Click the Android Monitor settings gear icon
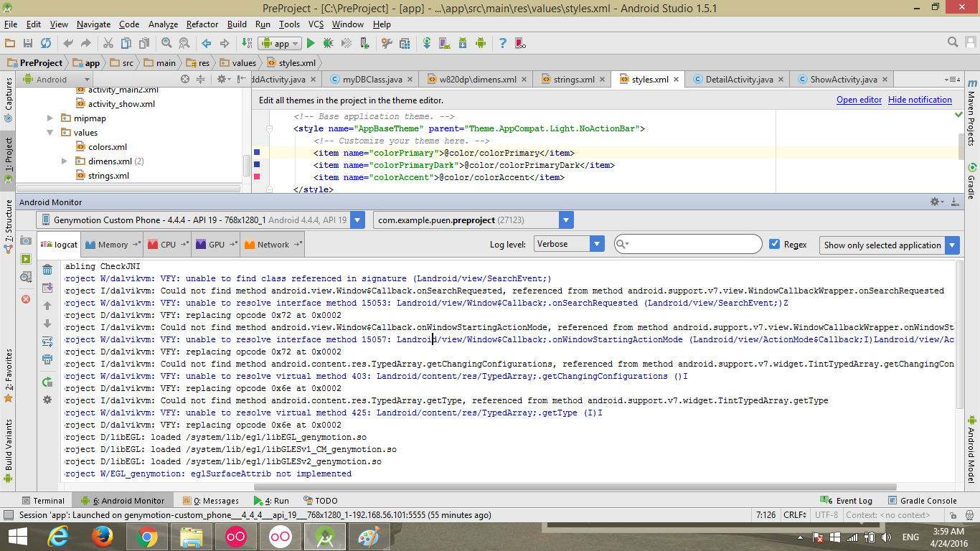Image resolution: width=980 pixels, height=551 pixels. (x=936, y=202)
